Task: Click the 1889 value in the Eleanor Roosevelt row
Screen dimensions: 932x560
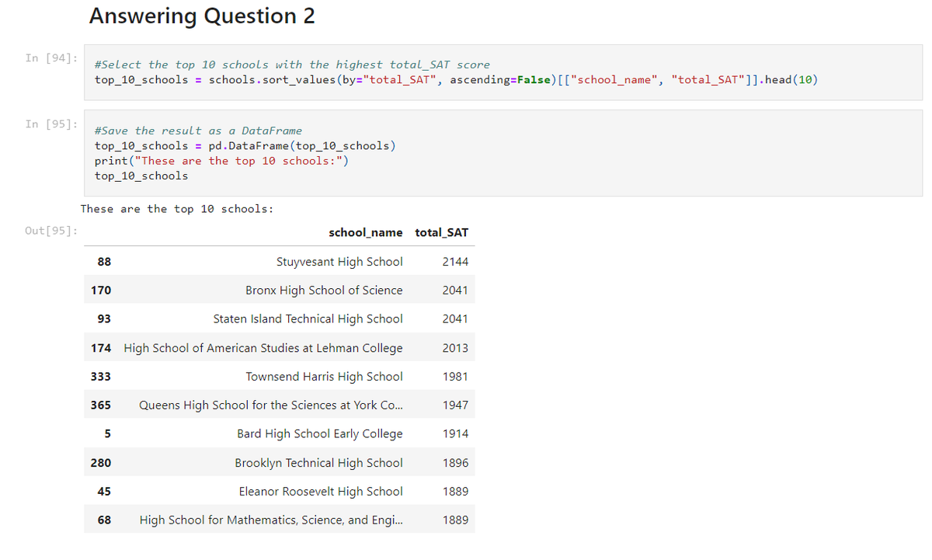Action: click(x=455, y=492)
